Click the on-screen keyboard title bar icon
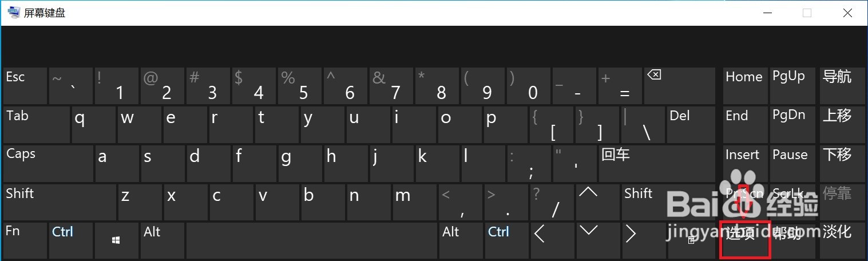 (x=13, y=13)
